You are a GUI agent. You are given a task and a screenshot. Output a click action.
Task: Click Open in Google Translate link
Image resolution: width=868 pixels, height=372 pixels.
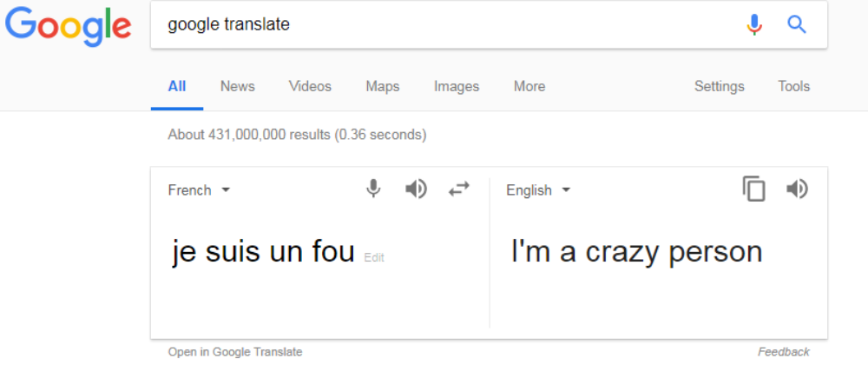235,352
